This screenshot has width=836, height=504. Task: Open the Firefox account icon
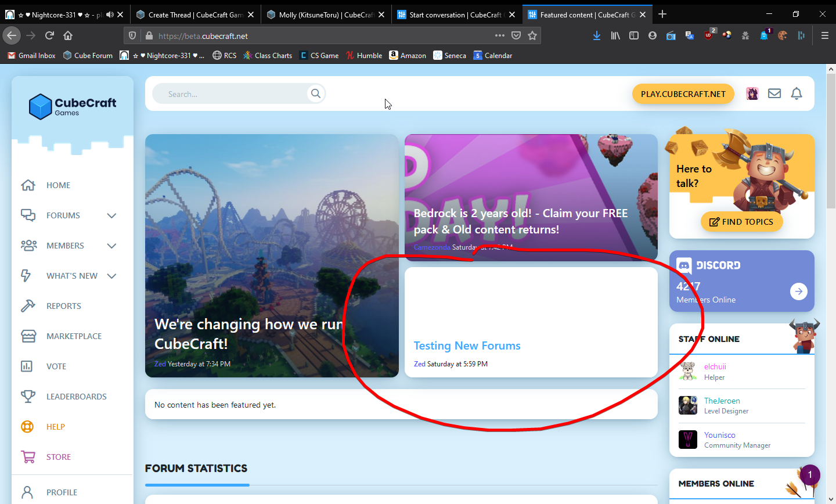tap(653, 35)
